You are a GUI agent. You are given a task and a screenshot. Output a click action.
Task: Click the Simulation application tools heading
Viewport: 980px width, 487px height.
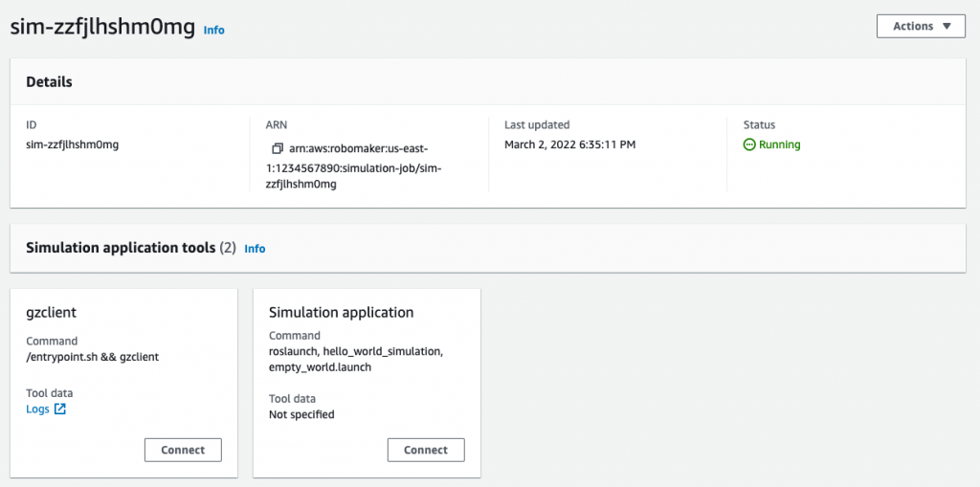click(x=122, y=248)
